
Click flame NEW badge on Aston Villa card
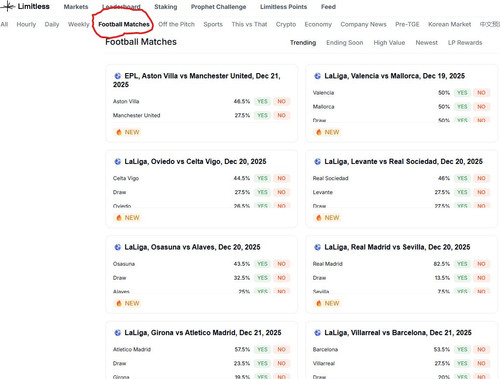coord(127,132)
